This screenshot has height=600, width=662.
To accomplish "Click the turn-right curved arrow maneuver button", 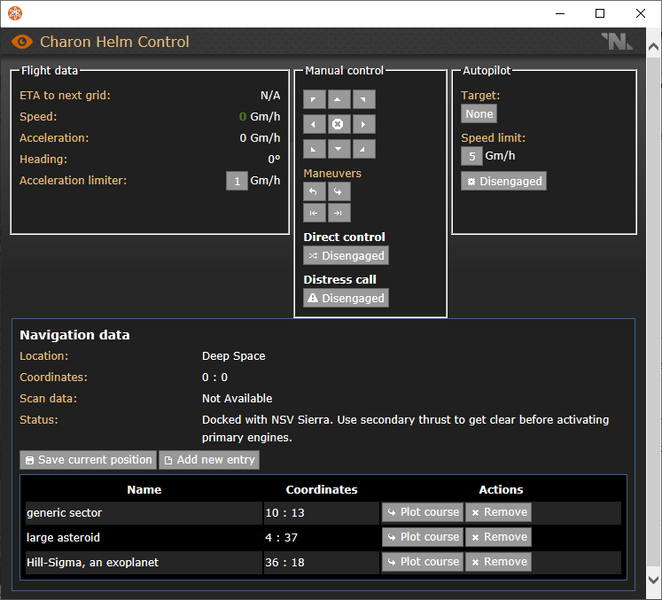I will (x=339, y=191).
